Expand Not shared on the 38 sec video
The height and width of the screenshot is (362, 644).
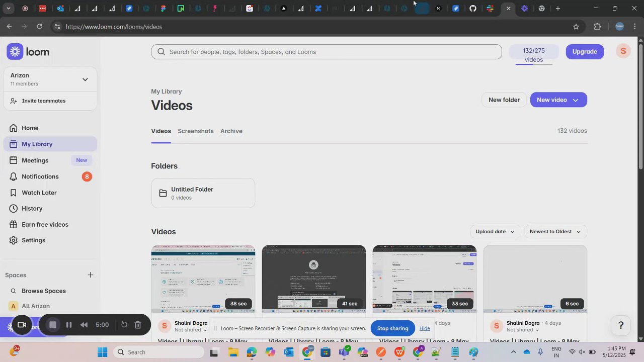191,330
